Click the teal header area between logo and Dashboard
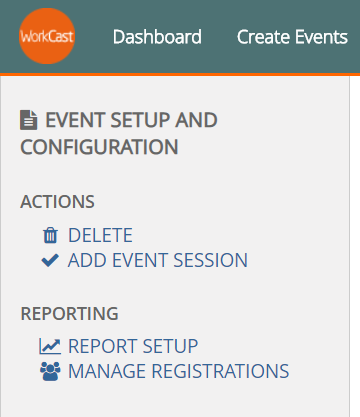 click(94, 37)
